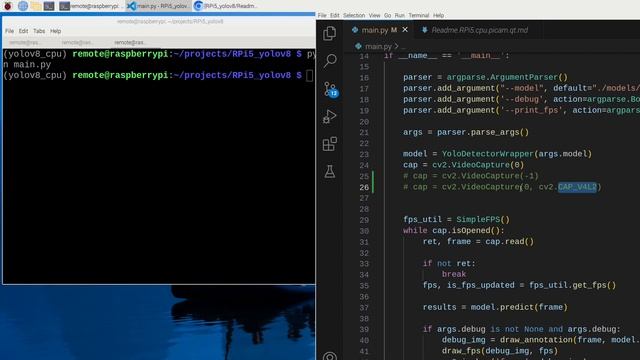Click 'cap = cv2.VideoCapture(0)' on line 24
Viewport: 640px width, 360px height.
pyautogui.click(x=463, y=165)
